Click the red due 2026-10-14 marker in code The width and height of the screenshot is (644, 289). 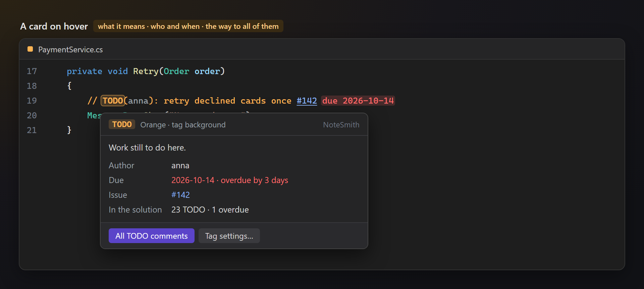358,101
